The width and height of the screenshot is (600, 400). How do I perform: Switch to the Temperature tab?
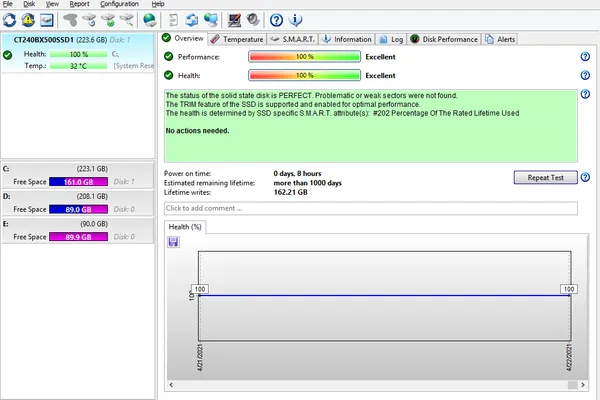(237, 39)
